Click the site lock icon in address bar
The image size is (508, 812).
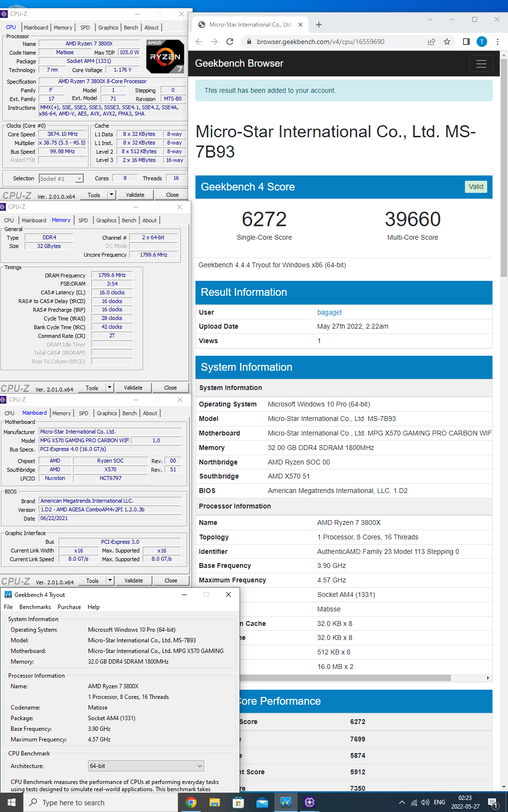pyautogui.click(x=249, y=42)
